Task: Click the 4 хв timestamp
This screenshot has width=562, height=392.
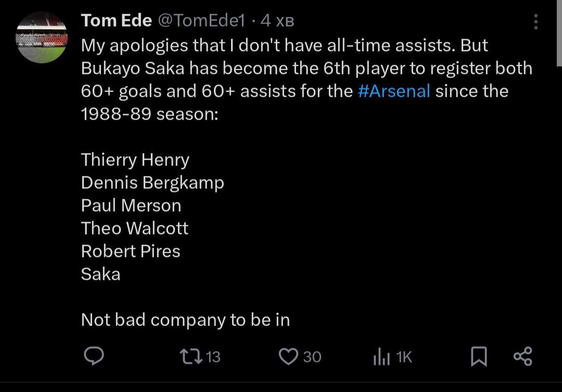Action: [277, 21]
